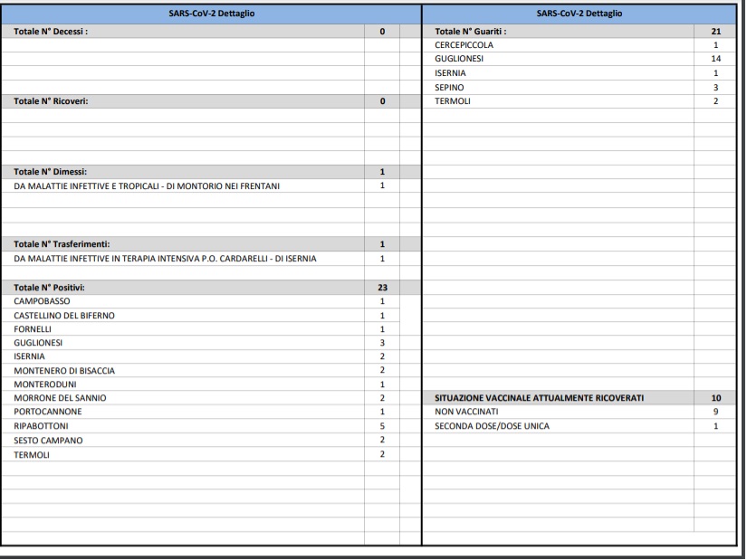Click the RIPABOTTONI row
Image resolution: width=747 pixels, height=560 pixels.
click(201, 426)
